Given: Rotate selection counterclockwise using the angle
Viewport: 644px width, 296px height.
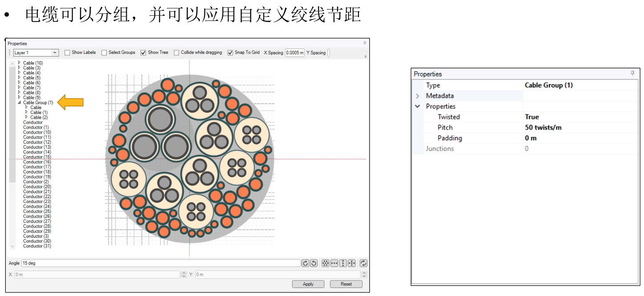Looking at the screenshot, I should pos(314,263).
